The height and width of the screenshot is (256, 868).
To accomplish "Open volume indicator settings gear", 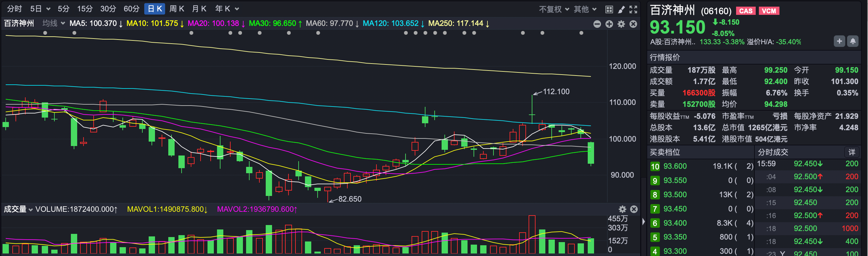I will 622,209.
